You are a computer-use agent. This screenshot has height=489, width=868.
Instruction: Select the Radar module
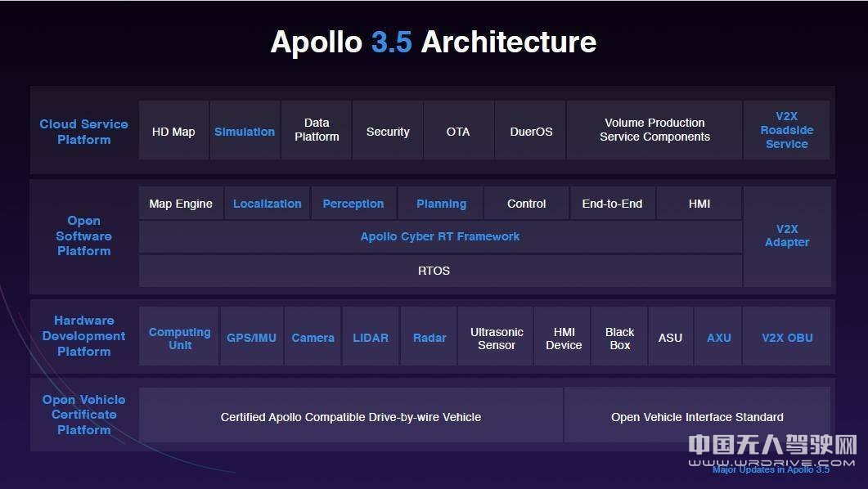pos(429,337)
